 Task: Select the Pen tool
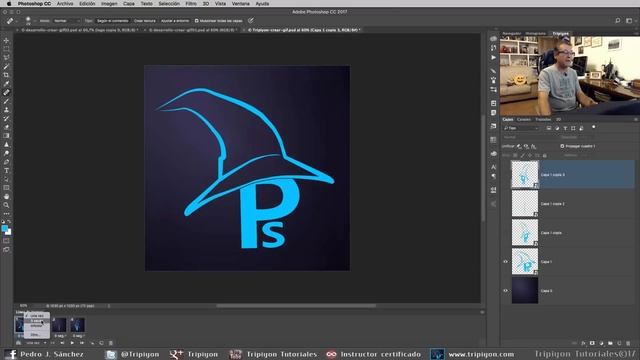coord(6,162)
